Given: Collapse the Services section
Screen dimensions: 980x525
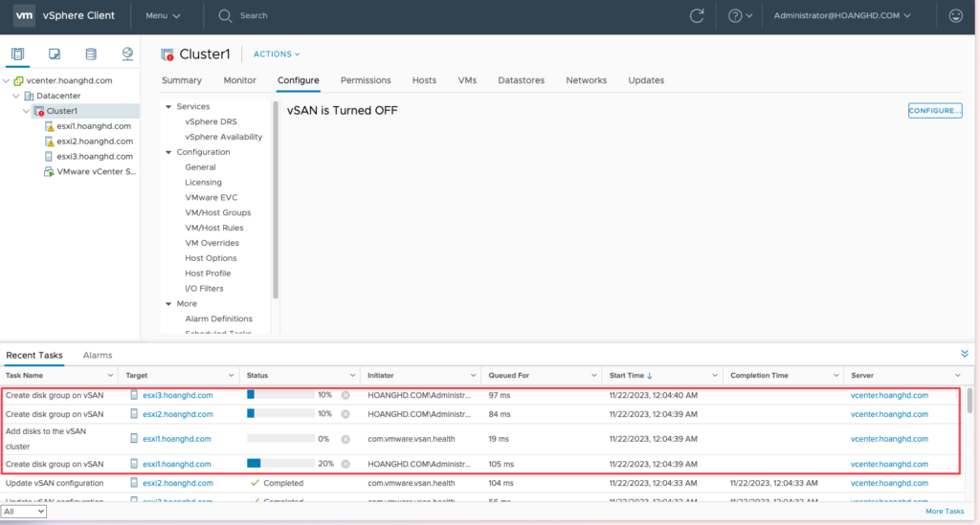Looking at the screenshot, I should pos(168,107).
